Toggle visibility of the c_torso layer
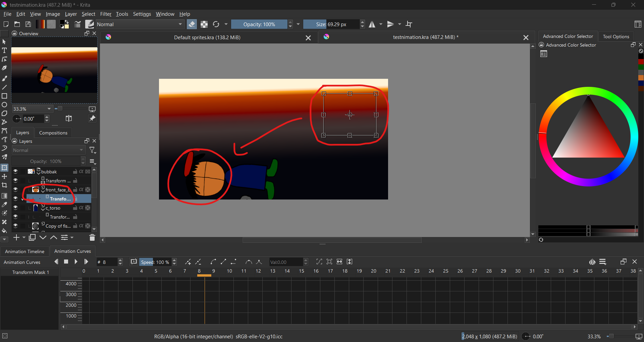Image resolution: width=644 pixels, height=342 pixels. click(x=15, y=208)
